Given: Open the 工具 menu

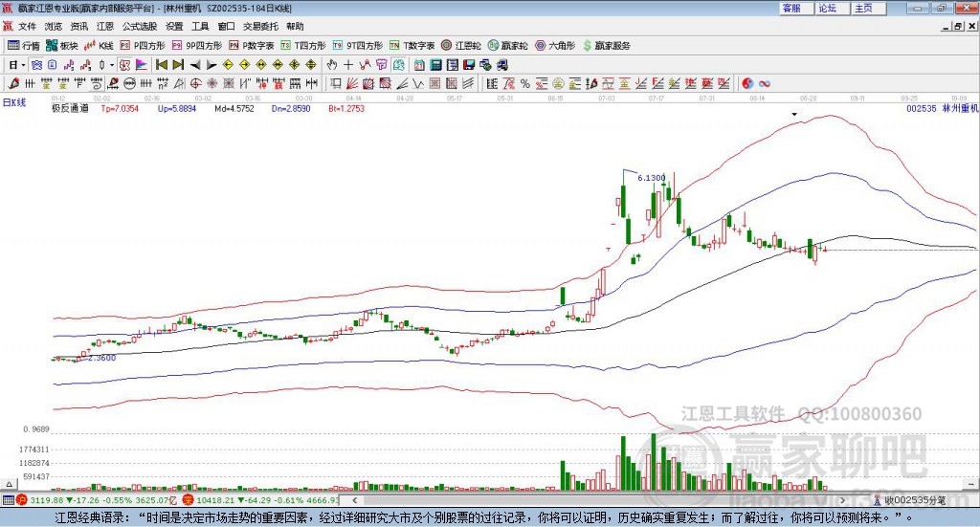Looking at the screenshot, I should (x=200, y=26).
